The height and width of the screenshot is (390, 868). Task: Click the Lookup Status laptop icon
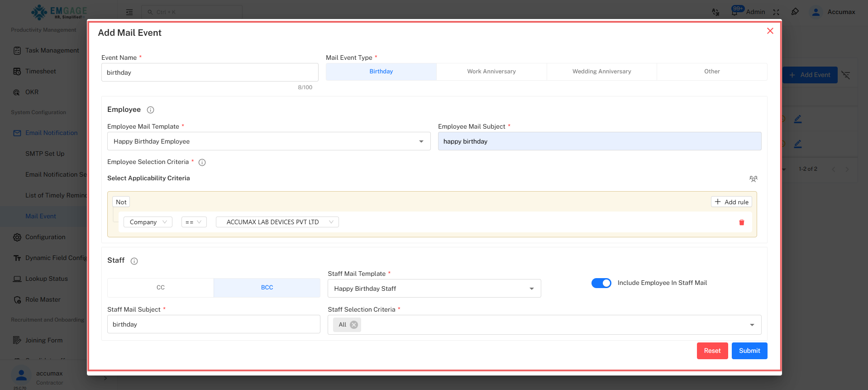coord(17,279)
